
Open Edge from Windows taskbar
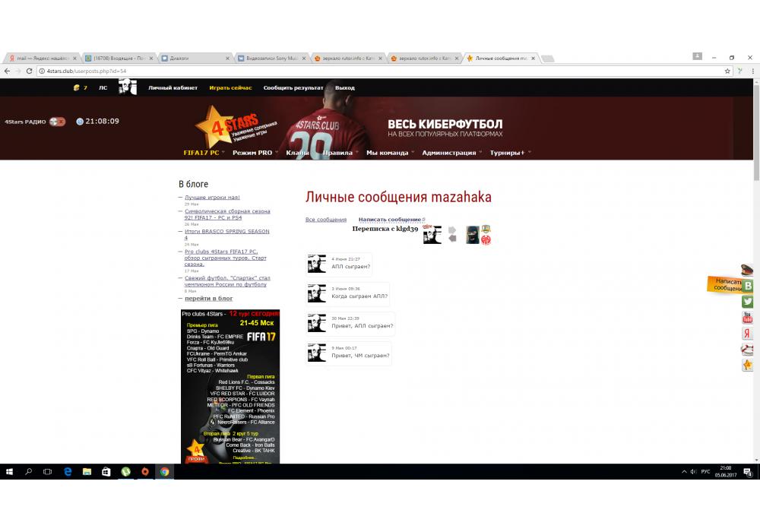point(68,471)
